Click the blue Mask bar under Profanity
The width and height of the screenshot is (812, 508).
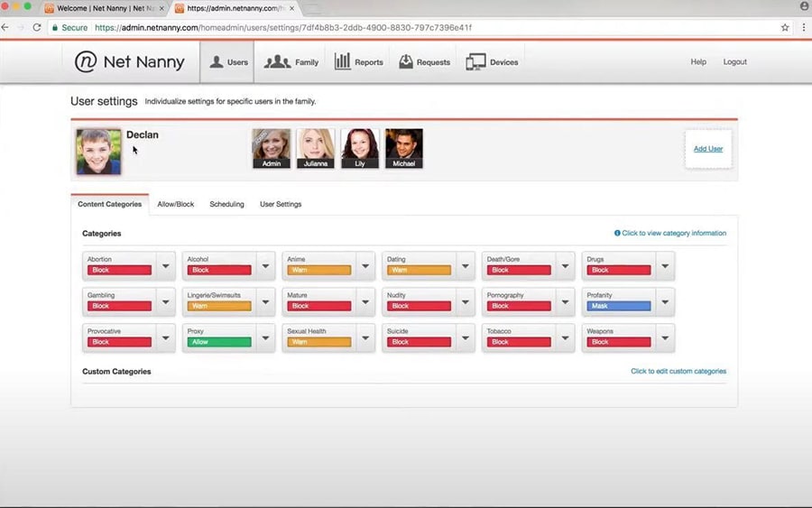pyautogui.click(x=619, y=306)
